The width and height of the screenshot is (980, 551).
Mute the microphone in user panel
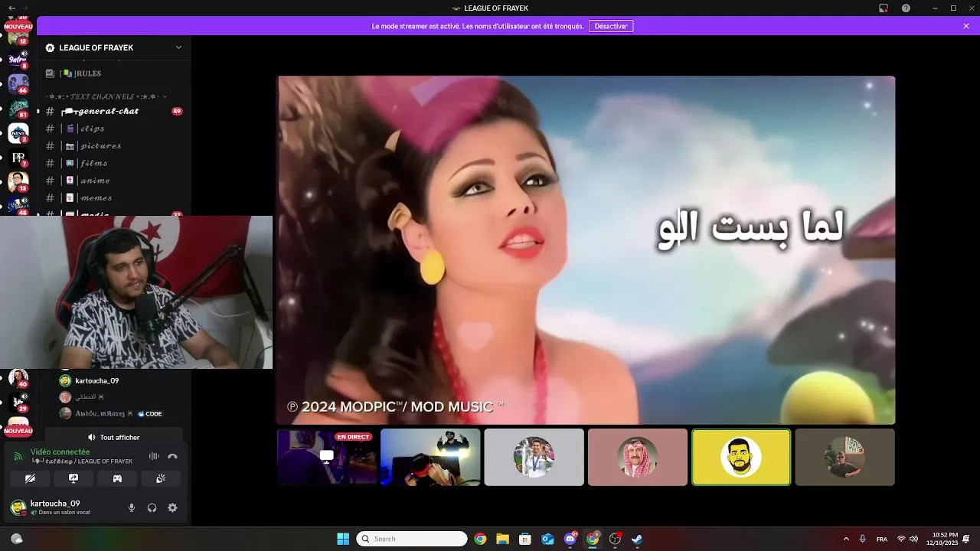[132, 507]
